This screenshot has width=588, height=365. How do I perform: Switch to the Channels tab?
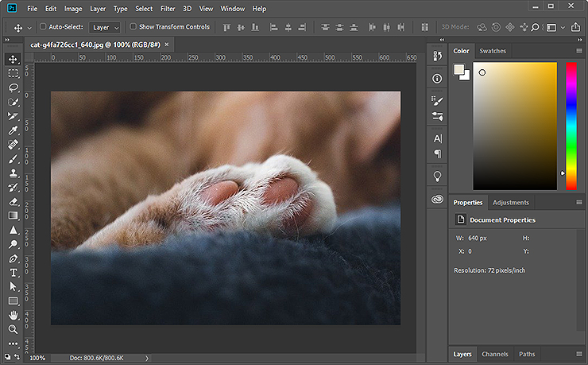[x=495, y=354]
